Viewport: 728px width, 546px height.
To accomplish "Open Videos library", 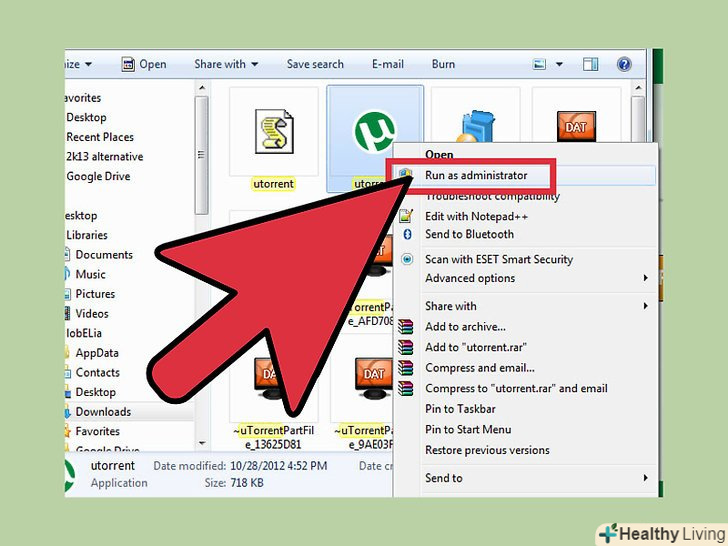I will click(x=92, y=313).
